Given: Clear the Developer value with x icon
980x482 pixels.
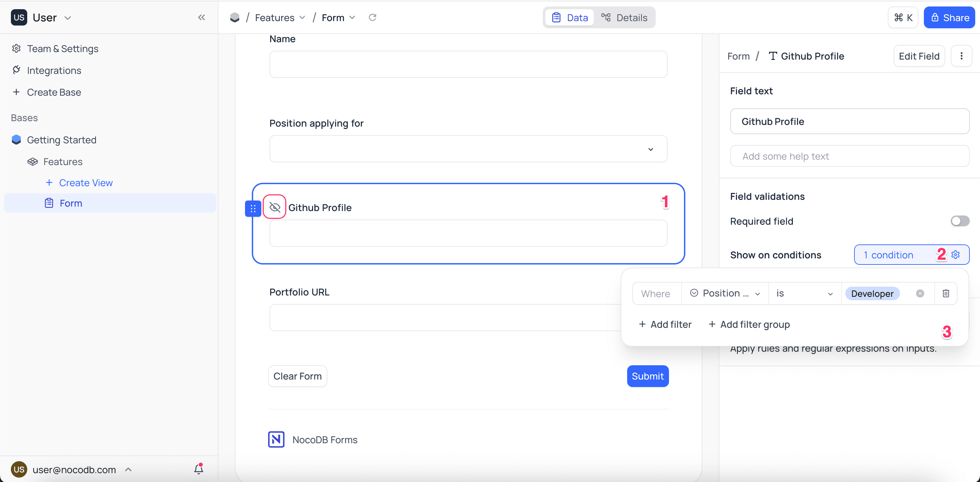Looking at the screenshot, I should (920, 293).
